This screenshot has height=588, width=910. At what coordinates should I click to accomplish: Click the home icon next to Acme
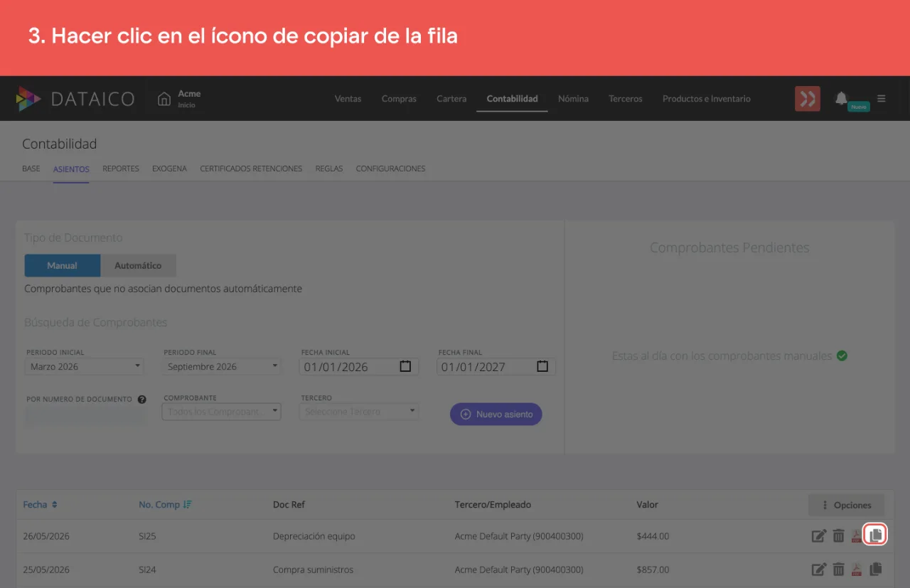(164, 99)
